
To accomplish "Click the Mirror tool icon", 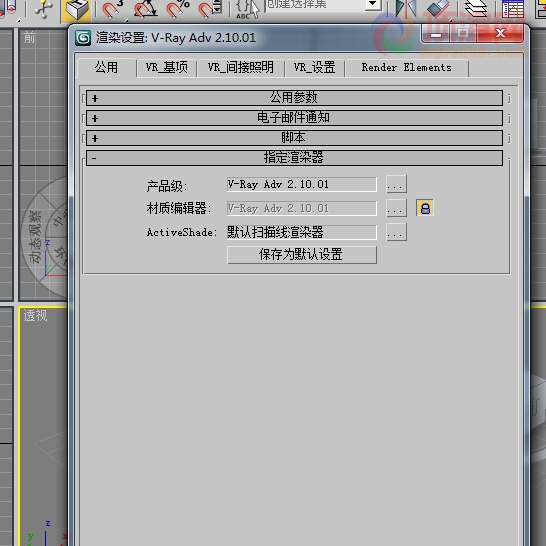I will [x=406, y=9].
